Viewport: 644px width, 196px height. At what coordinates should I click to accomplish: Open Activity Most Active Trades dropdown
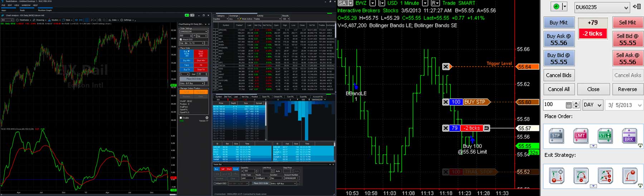pos(260,19)
